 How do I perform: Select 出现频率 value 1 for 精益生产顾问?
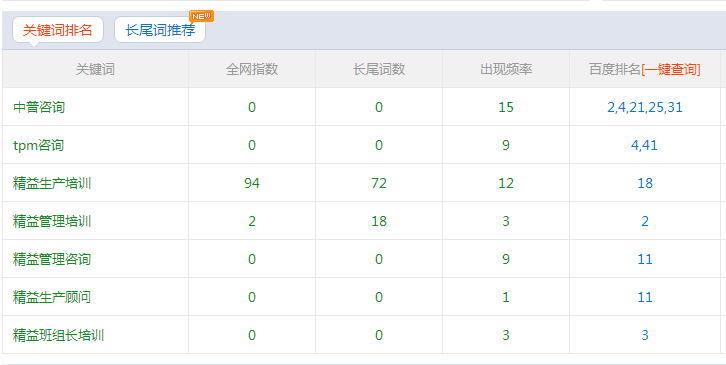(x=506, y=297)
